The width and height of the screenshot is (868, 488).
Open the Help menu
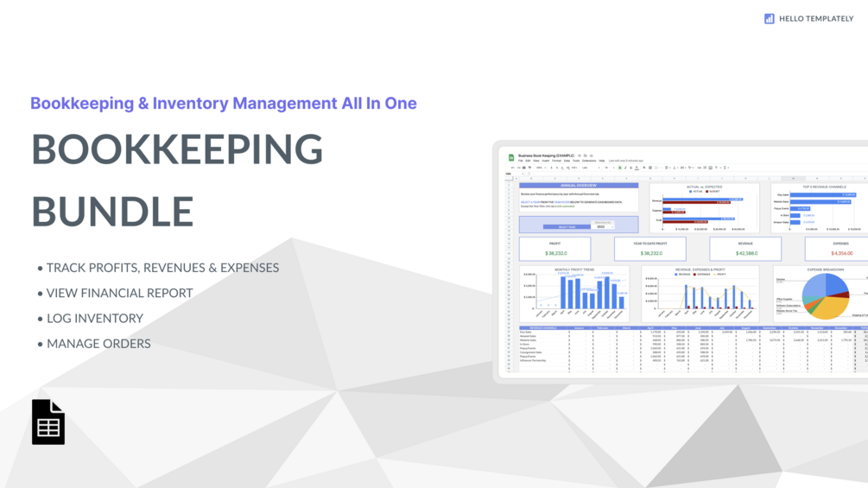click(x=602, y=161)
